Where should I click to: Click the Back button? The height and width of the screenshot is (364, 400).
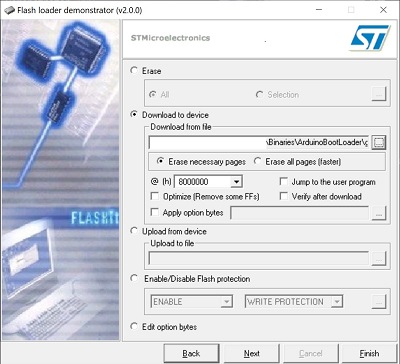(191, 353)
